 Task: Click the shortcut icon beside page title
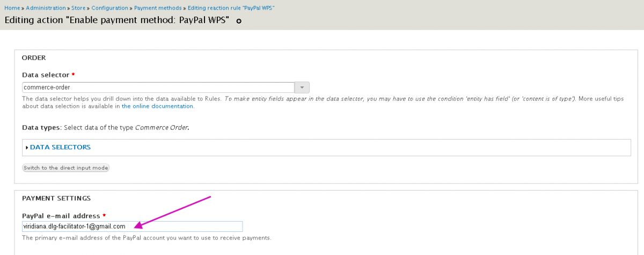[x=239, y=21]
